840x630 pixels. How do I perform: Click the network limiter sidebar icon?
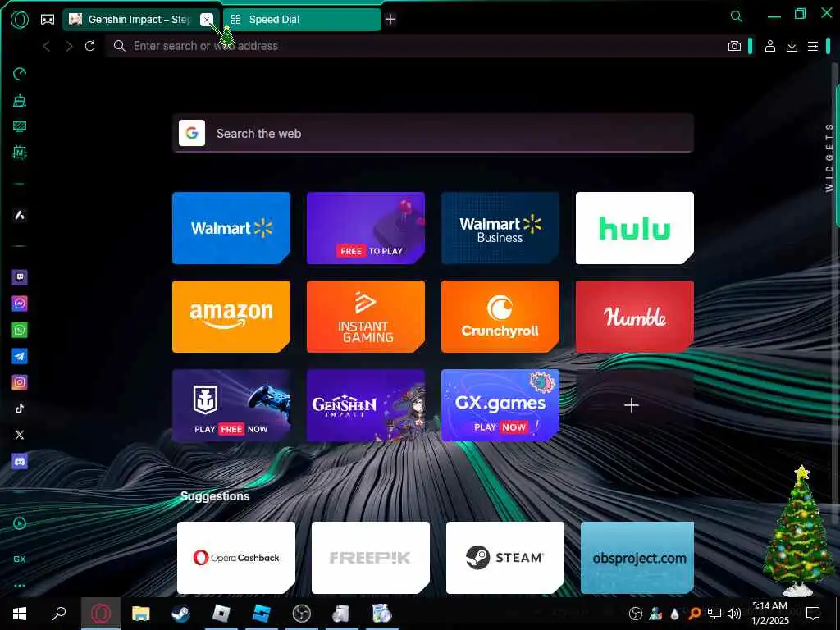click(x=20, y=126)
